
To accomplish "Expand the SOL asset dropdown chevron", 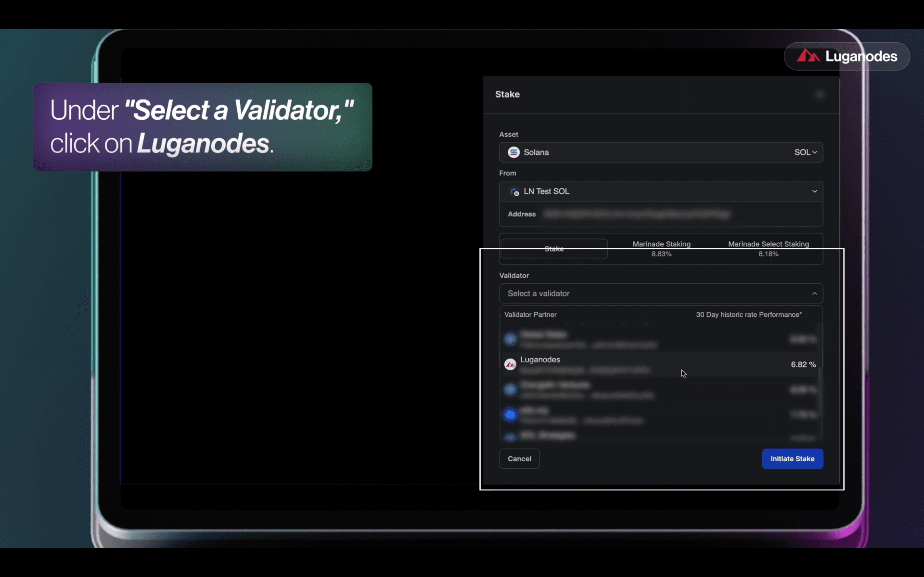I will [x=814, y=152].
